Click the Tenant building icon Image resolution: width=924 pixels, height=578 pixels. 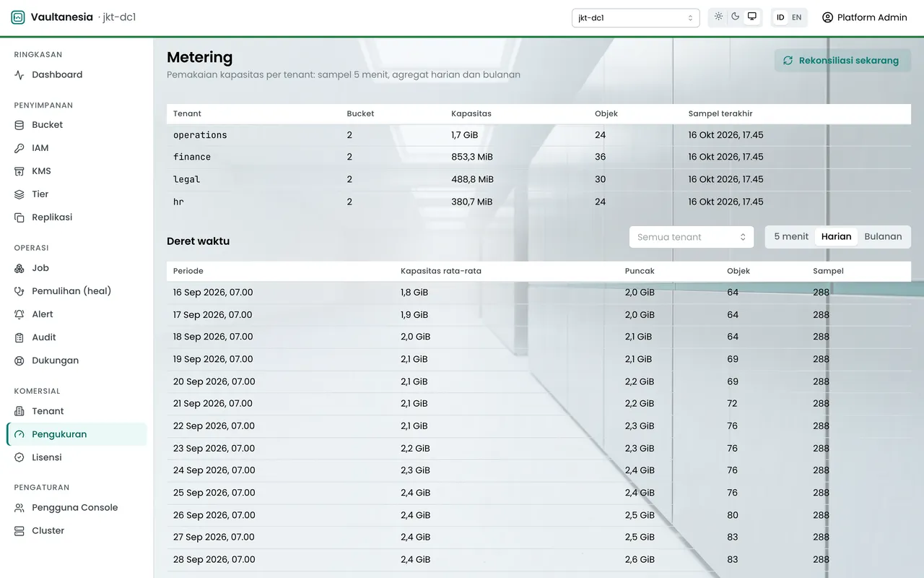[19, 411]
